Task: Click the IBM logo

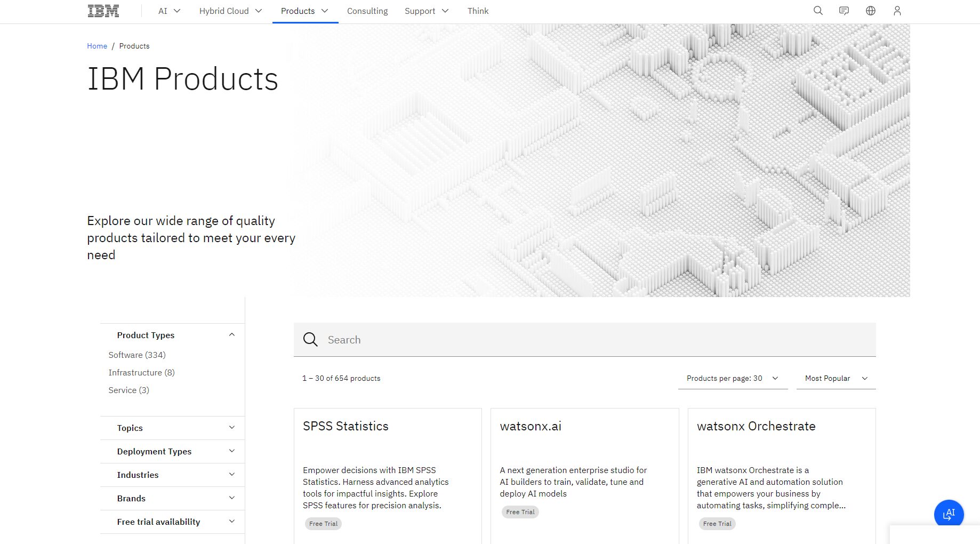Action: (x=103, y=11)
